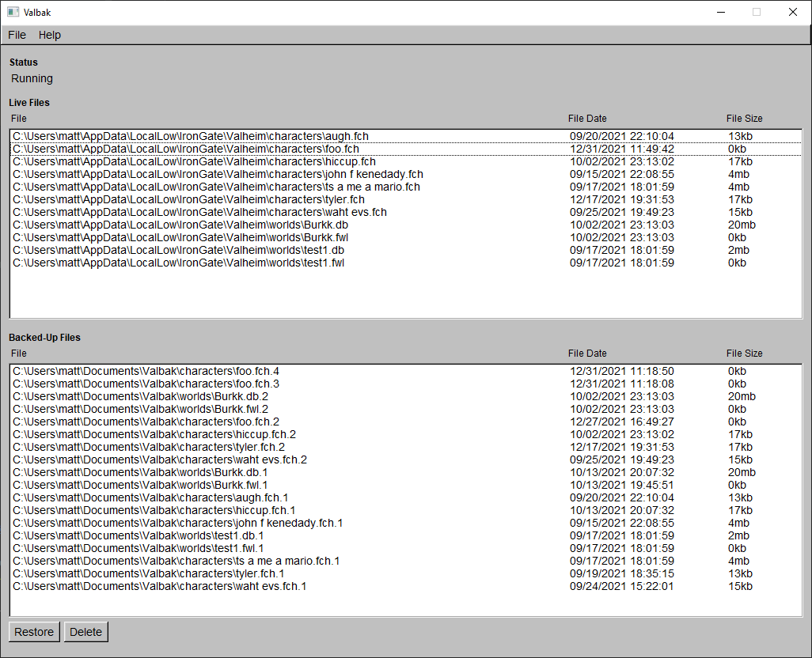Click date 09/25/2021 19:49:23 of live waht evs.fch
The image size is (812, 658).
[622, 212]
